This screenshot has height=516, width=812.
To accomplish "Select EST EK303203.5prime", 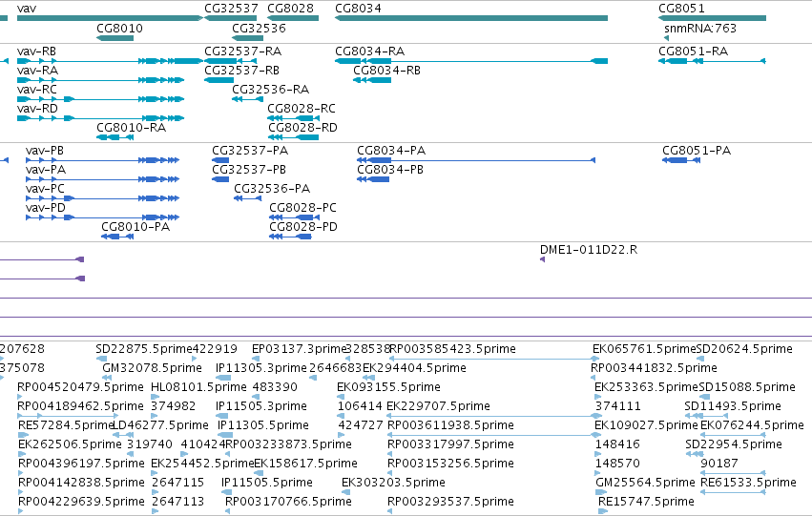I will (393, 483).
